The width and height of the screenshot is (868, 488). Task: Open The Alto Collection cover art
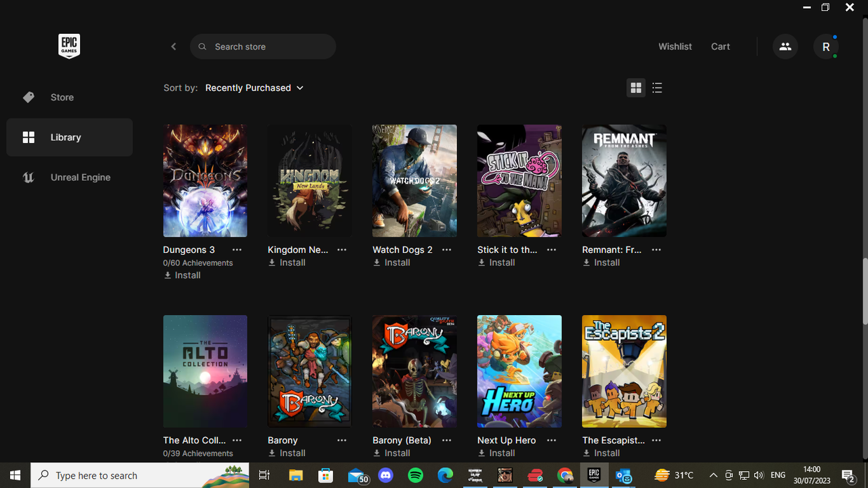point(205,371)
